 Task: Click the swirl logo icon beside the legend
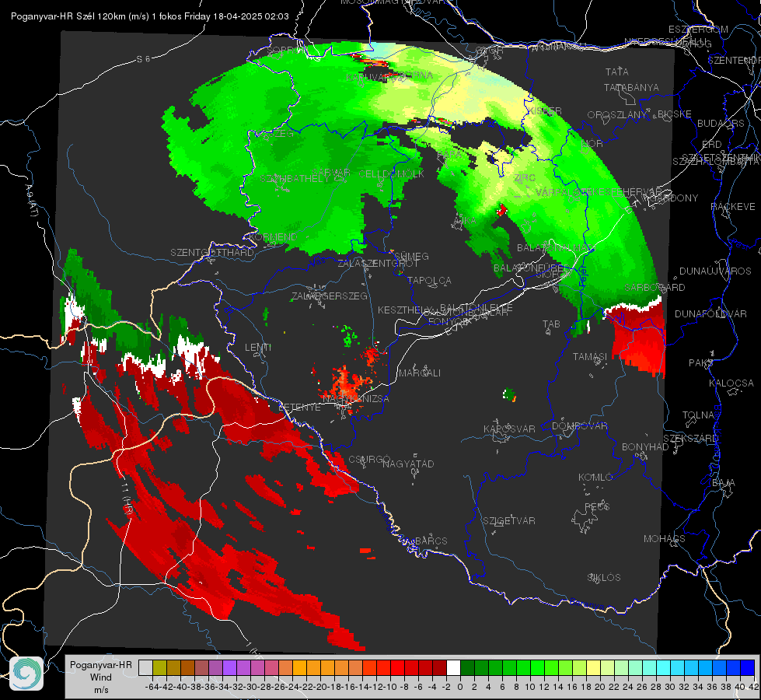(26, 674)
